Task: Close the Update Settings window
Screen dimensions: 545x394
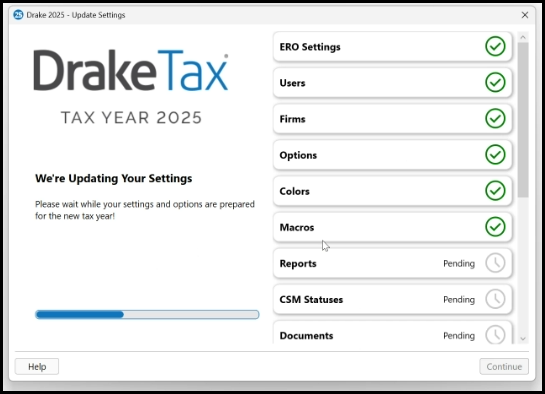Action: click(525, 15)
